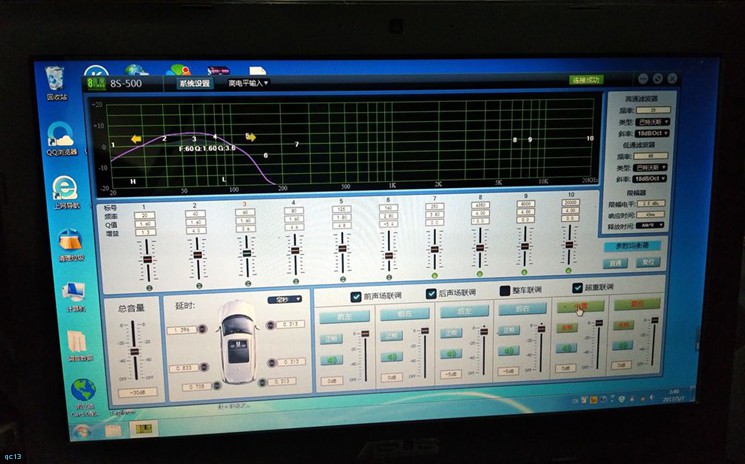Open the 上网导航 Internet Explorer desktop icon

[65, 193]
